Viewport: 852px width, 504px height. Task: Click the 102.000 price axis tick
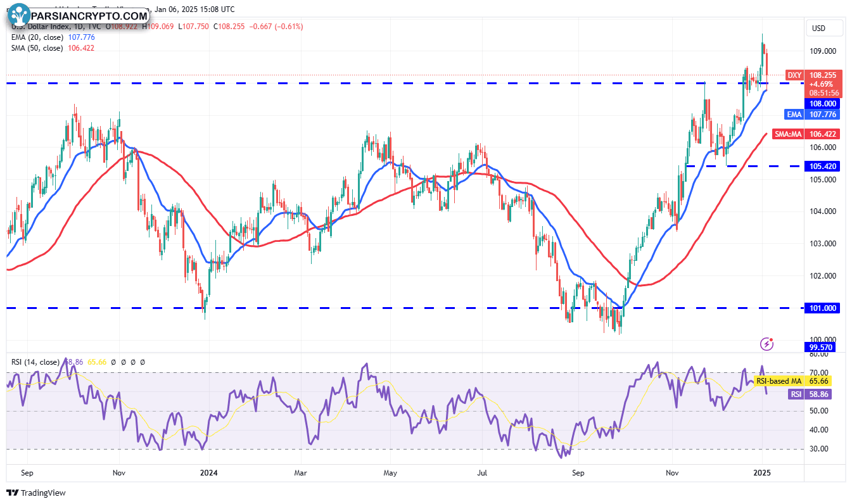click(823, 276)
